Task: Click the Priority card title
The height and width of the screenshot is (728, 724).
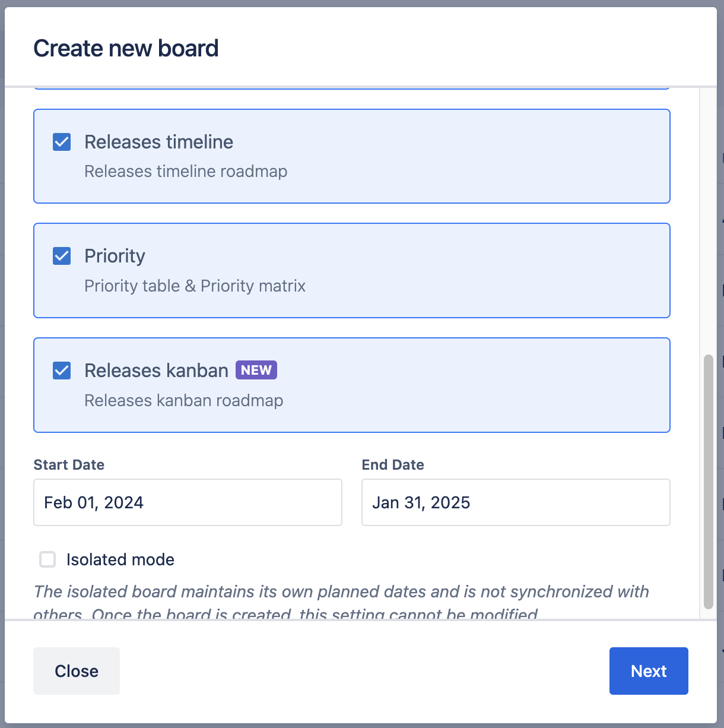Action: [115, 256]
